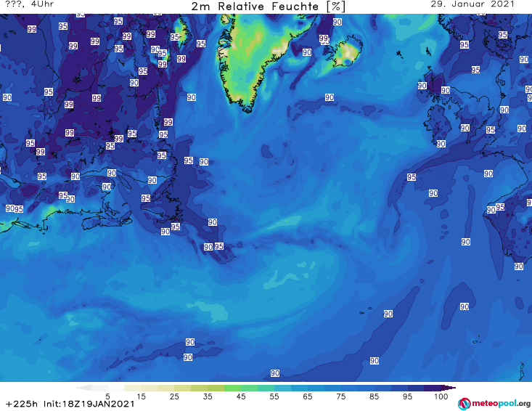Click legend tick value 65
The image size is (532, 411).
tap(308, 396)
